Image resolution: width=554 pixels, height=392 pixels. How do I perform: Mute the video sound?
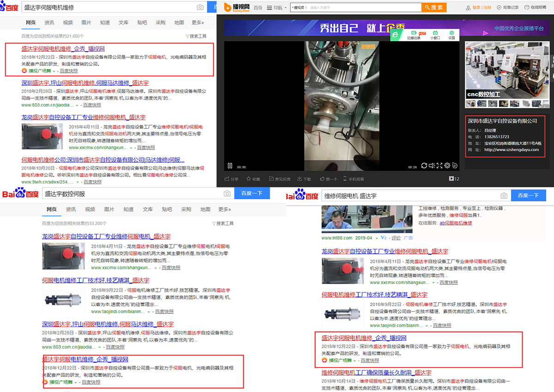[432, 166]
